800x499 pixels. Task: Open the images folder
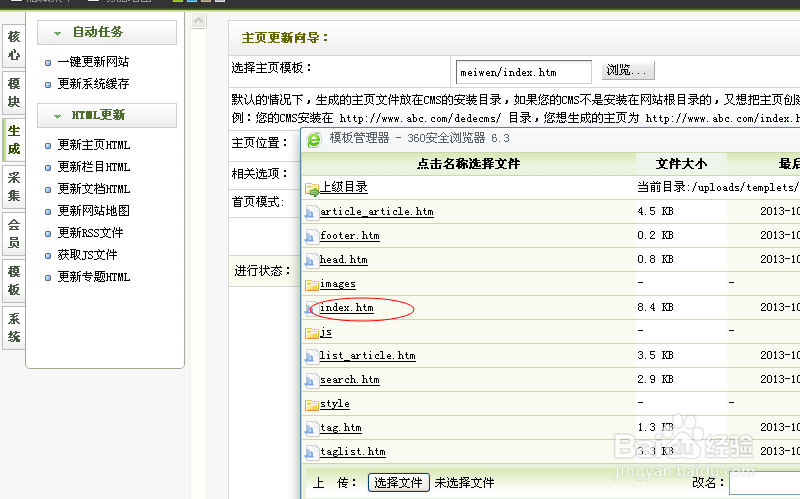point(338,284)
